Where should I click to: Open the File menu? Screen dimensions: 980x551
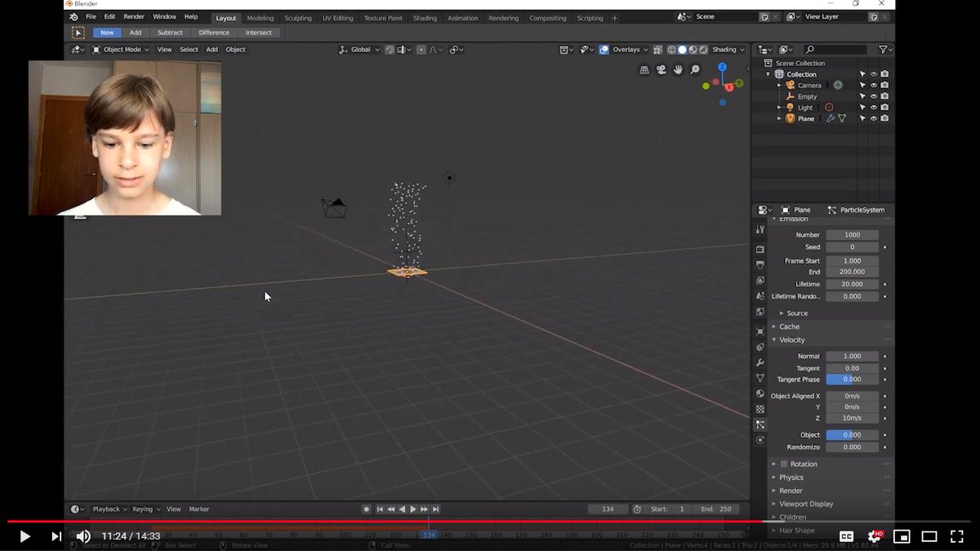tap(91, 17)
